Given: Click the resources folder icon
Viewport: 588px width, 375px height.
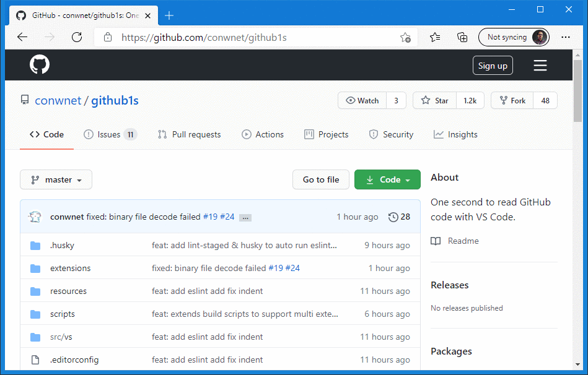Looking at the screenshot, I should 35,291.
